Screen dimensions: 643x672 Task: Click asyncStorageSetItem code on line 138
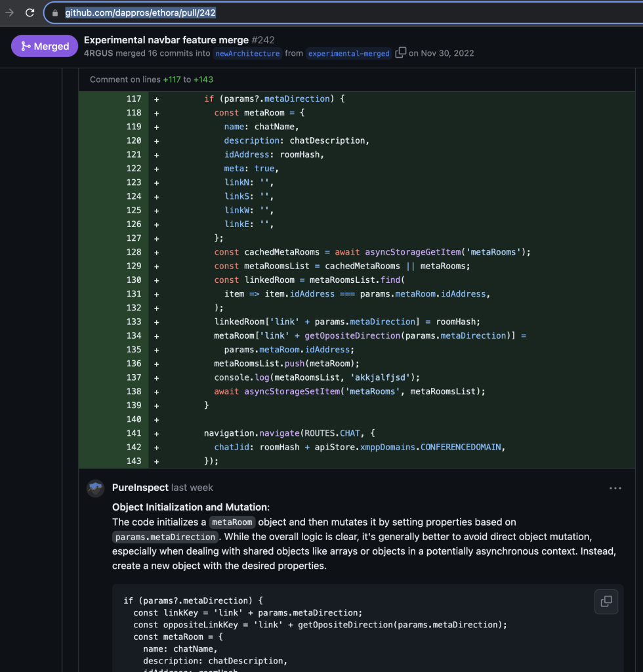(292, 391)
